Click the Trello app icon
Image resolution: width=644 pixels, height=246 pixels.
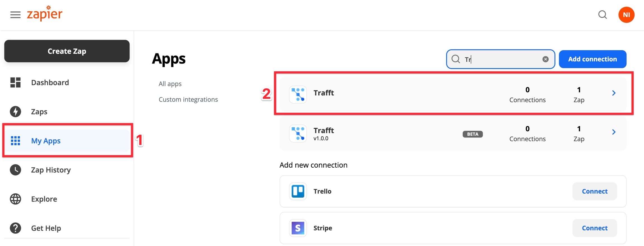click(298, 191)
